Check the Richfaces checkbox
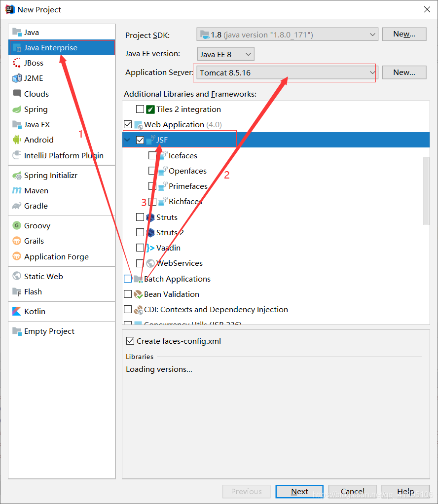438x504 pixels. pos(152,202)
